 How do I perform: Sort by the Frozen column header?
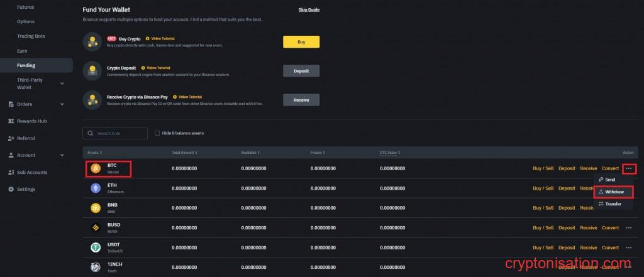coord(318,153)
